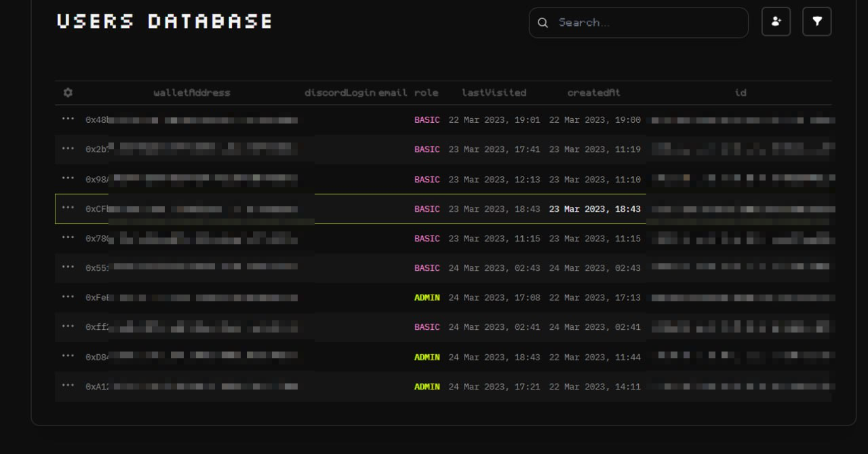Click the add user icon button
This screenshot has width=868, height=454.
click(776, 22)
